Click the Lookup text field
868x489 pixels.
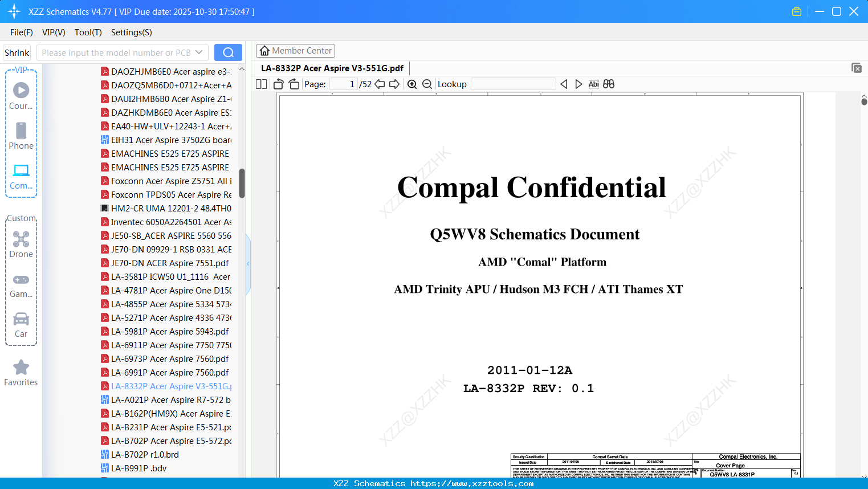(513, 84)
